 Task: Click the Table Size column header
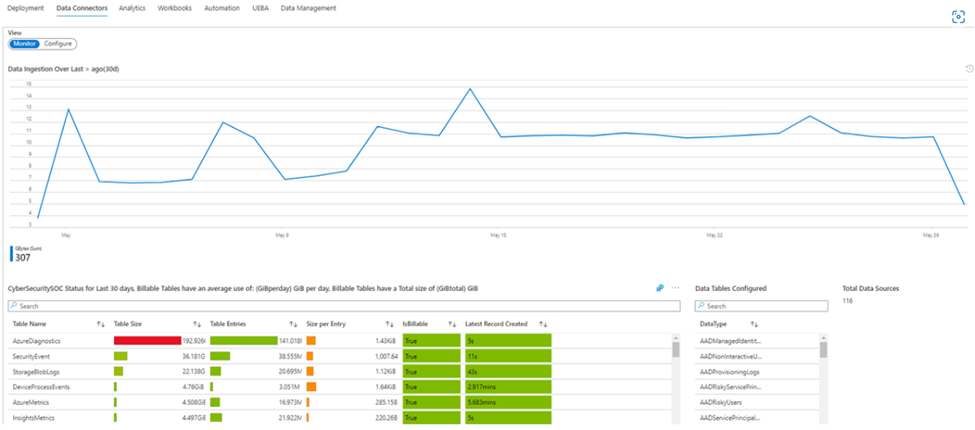click(128, 324)
